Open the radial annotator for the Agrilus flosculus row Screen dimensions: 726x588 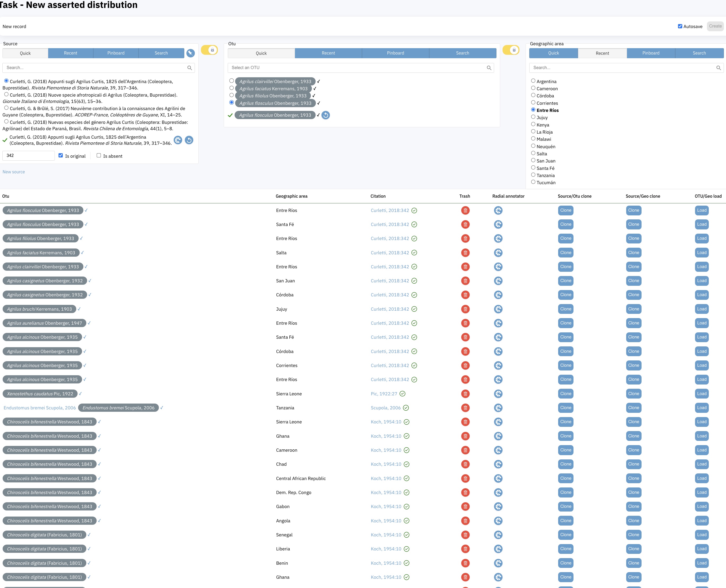(x=498, y=210)
